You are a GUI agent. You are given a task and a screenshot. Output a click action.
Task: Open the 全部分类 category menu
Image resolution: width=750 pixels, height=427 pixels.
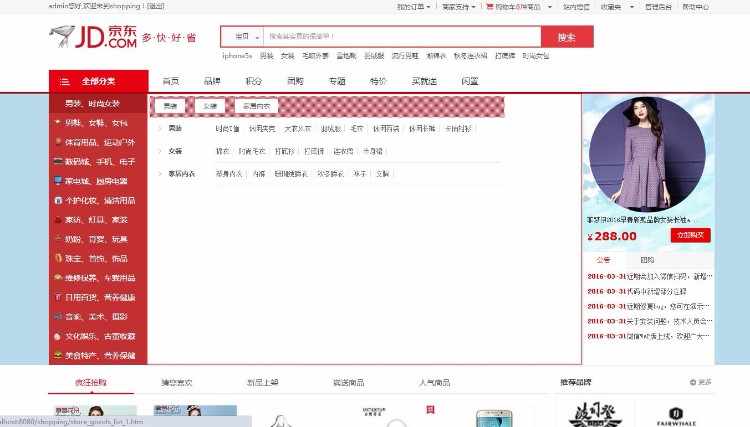99,81
